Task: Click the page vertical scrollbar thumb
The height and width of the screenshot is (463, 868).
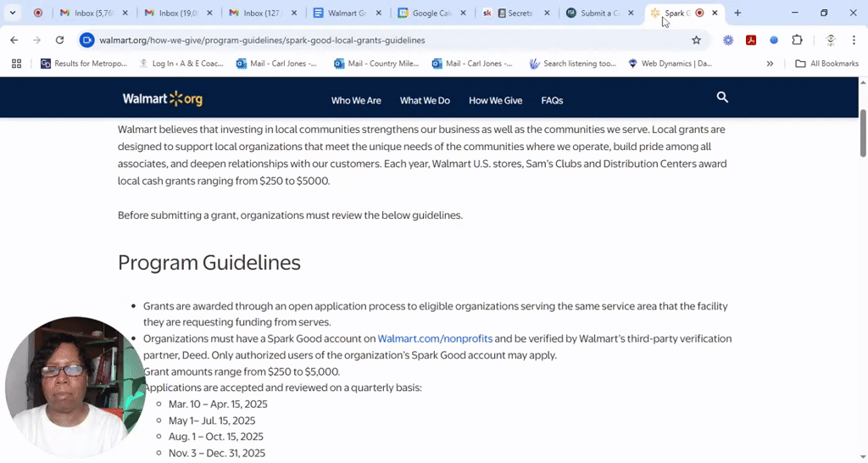Action: click(x=862, y=133)
